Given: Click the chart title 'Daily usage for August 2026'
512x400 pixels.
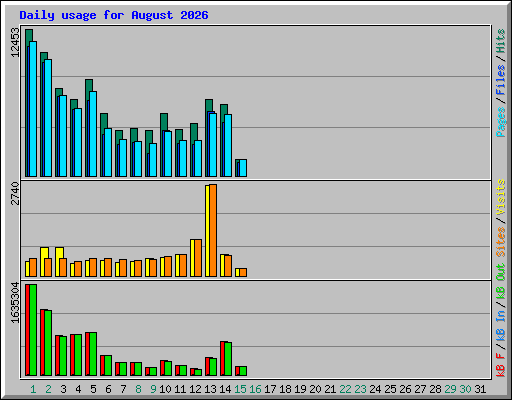Looking at the screenshot, I should [114, 15].
